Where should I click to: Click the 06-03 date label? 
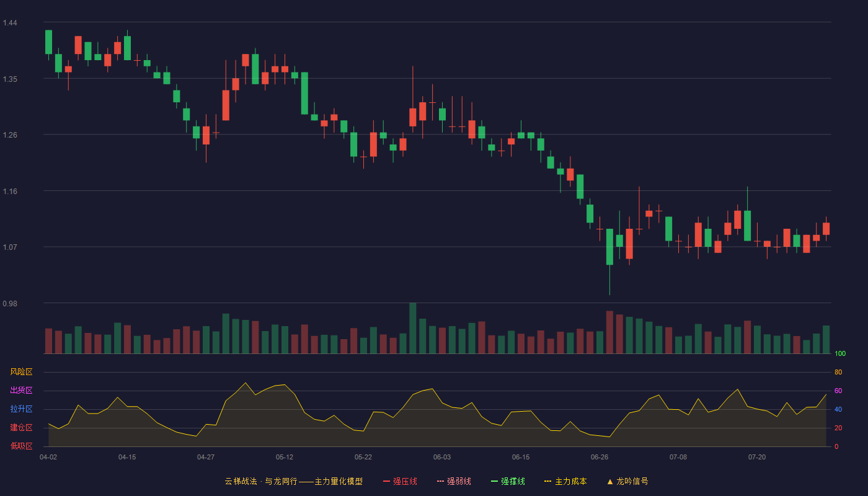coord(442,457)
